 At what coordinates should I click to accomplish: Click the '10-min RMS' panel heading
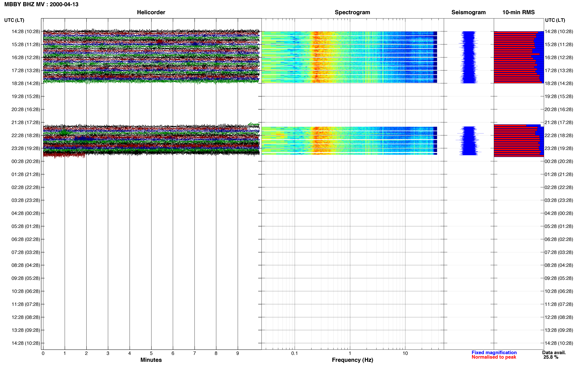[x=518, y=12]
